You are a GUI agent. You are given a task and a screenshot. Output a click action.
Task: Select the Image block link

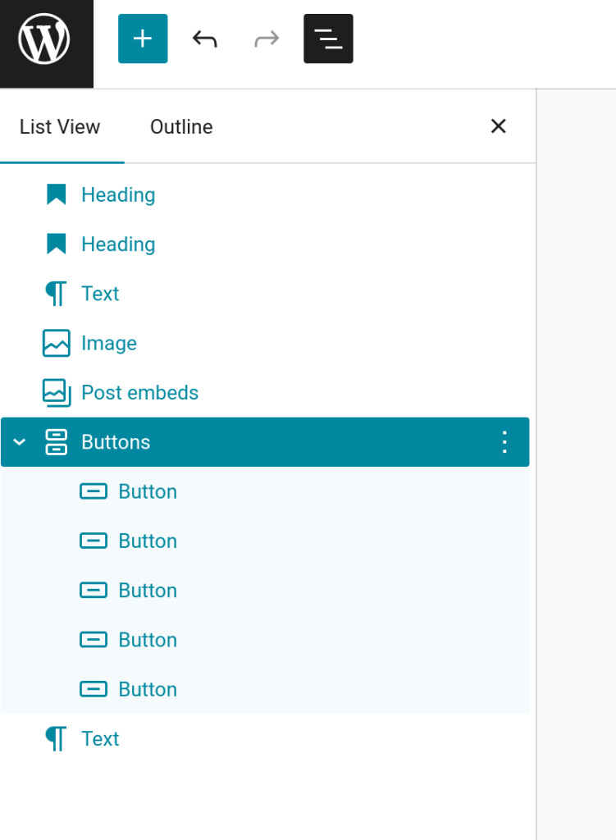(x=109, y=343)
